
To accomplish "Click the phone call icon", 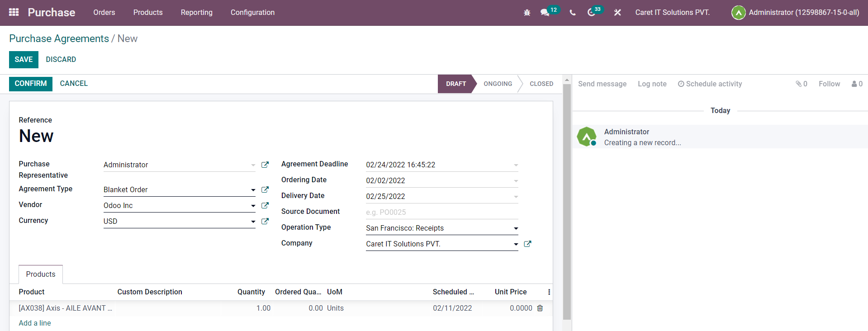I will pos(573,13).
